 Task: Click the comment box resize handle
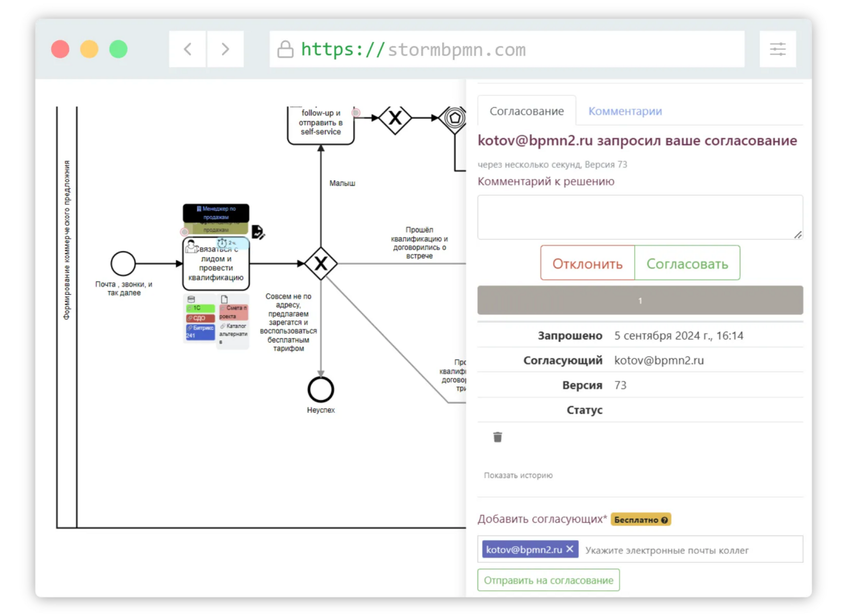tap(798, 235)
